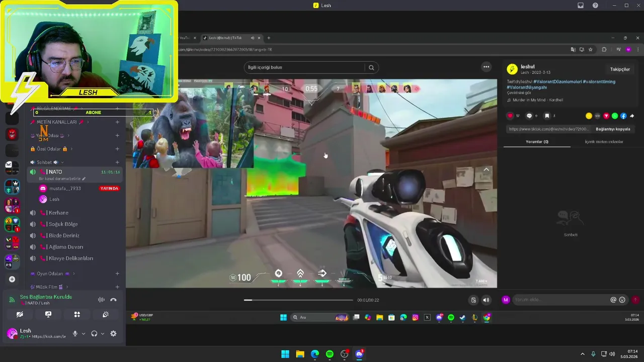Click user mustafa__7933 in NATO channel
Screen dimensions: 644x362
point(65,189)
